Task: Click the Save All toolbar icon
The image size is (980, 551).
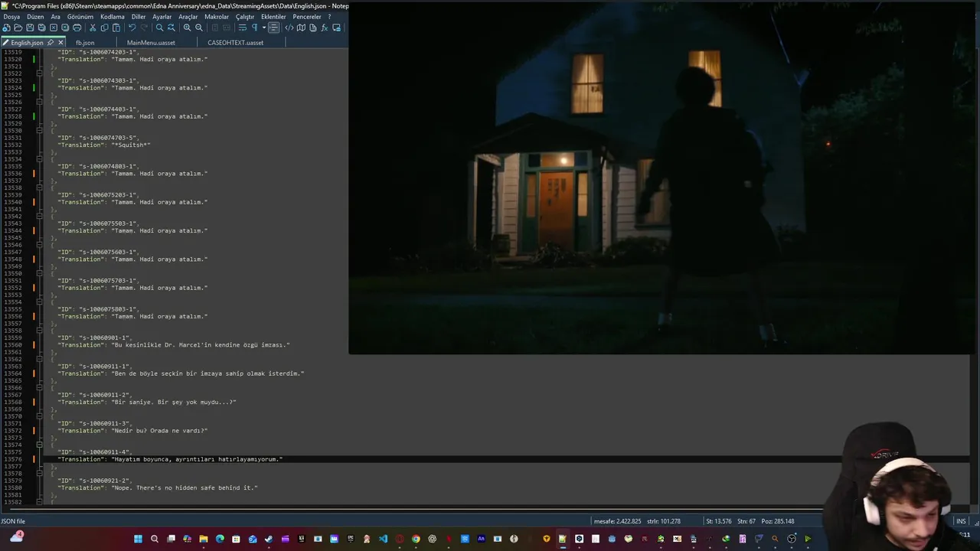Action: (x=41, y=28)
